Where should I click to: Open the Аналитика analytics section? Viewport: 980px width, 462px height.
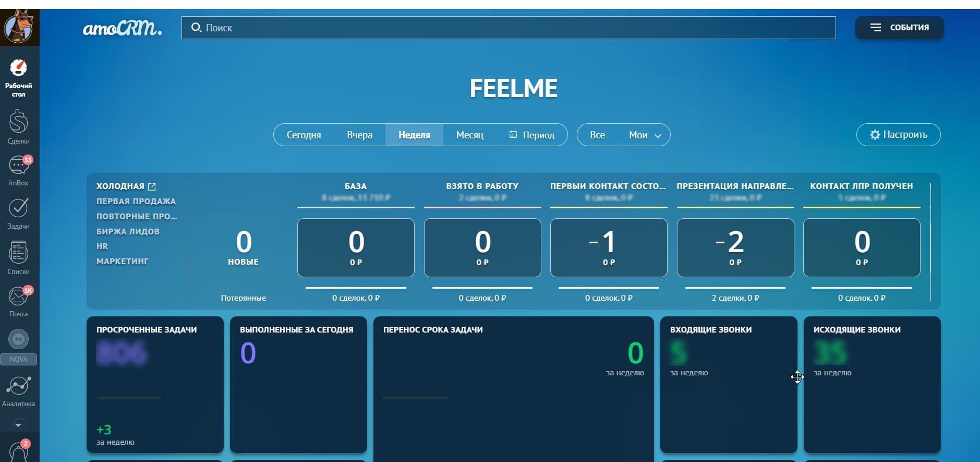tap(19, 392)
